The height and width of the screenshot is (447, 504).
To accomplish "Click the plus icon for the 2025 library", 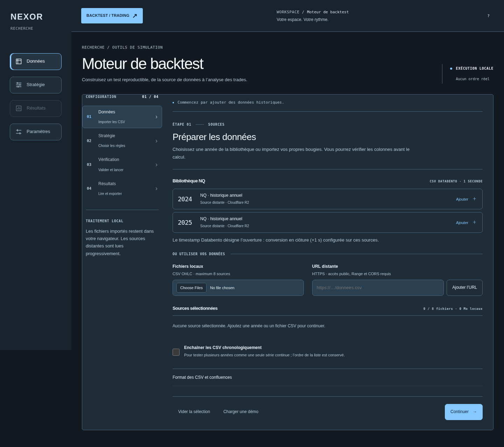I will point(475,222).
